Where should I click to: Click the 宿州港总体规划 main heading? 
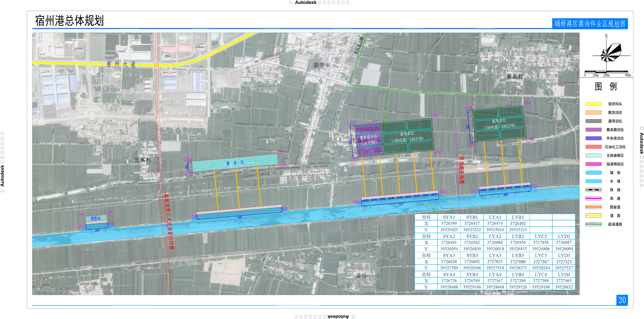(69, 21)
